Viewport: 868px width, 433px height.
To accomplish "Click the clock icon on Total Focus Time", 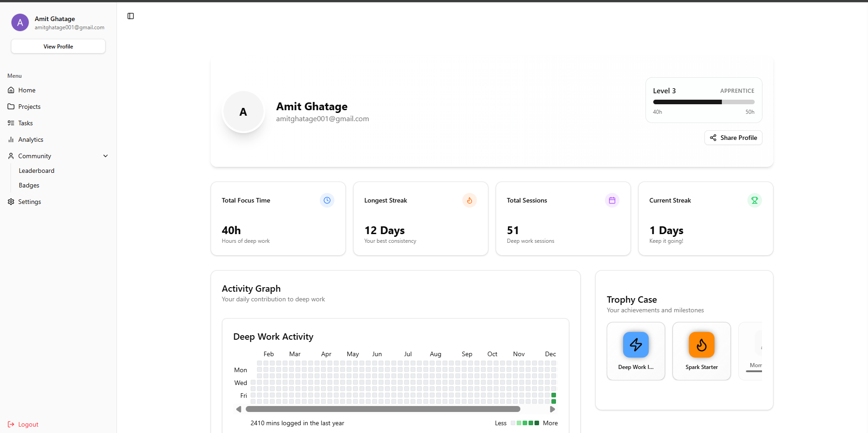I will click(x=327, y=200).
